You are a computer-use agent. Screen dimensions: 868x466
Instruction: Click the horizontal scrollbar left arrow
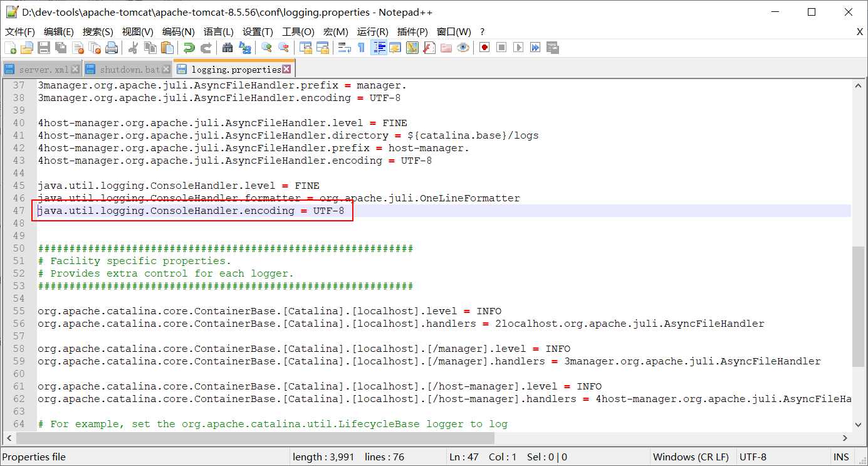tap(8, 438)
